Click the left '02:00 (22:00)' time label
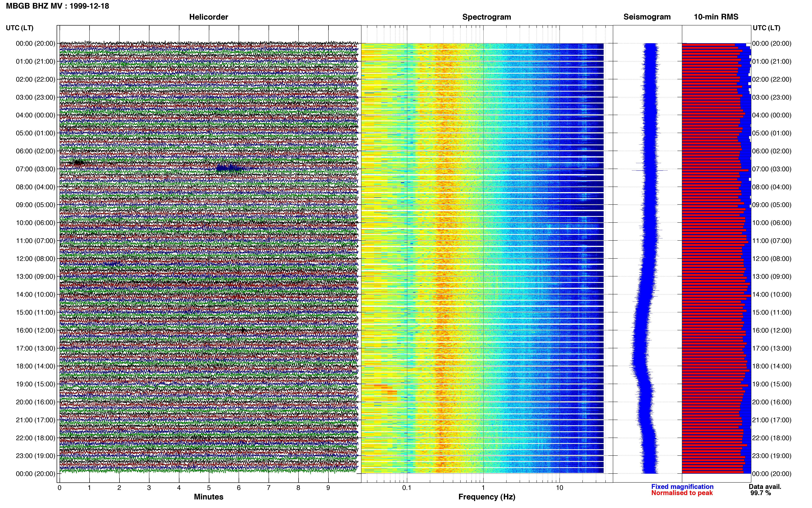This screenshot has width=812, height=508. click(36, 79)
